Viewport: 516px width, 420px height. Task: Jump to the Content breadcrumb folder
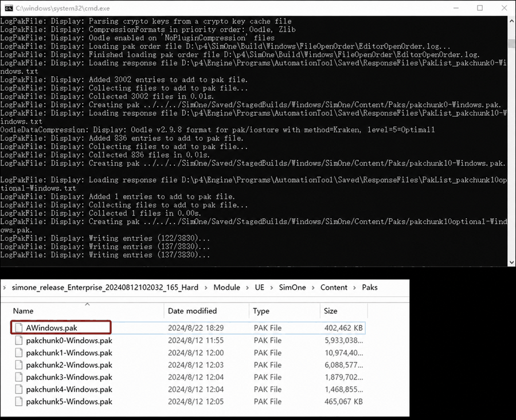[x=334, y=288]
